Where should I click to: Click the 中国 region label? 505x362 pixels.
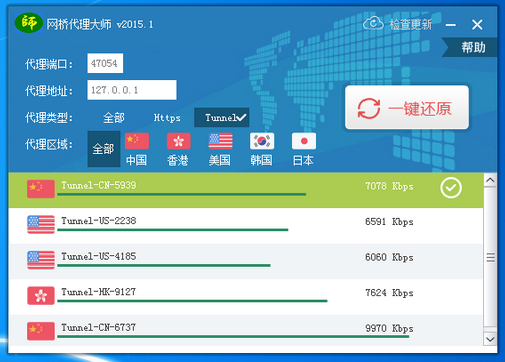137,160
